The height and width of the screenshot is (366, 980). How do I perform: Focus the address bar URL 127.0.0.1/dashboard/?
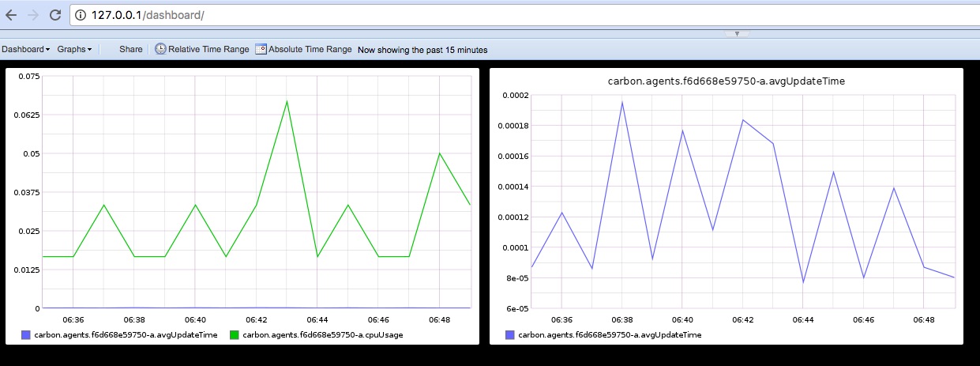148,15
